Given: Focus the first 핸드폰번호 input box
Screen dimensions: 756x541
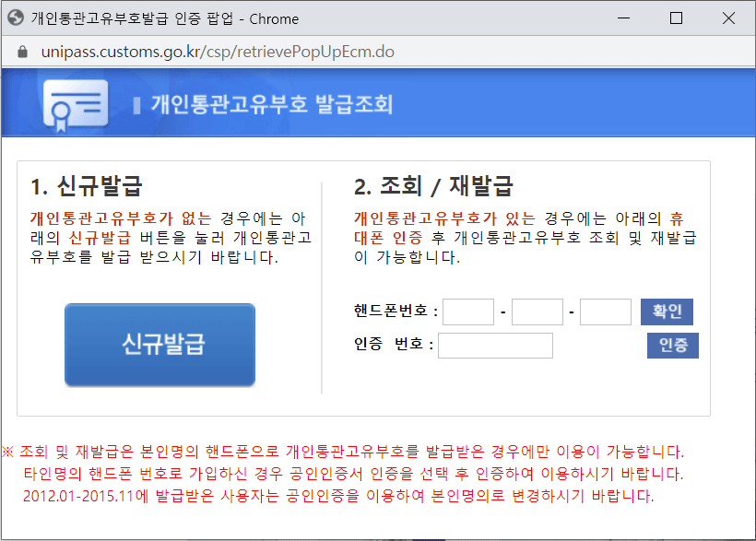Looking at the screenshot, I should (x=468, y=312).
